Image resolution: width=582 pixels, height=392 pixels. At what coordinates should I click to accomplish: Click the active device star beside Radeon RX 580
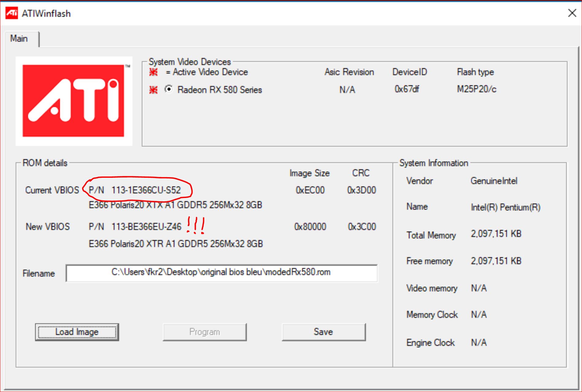click(153, 90)
